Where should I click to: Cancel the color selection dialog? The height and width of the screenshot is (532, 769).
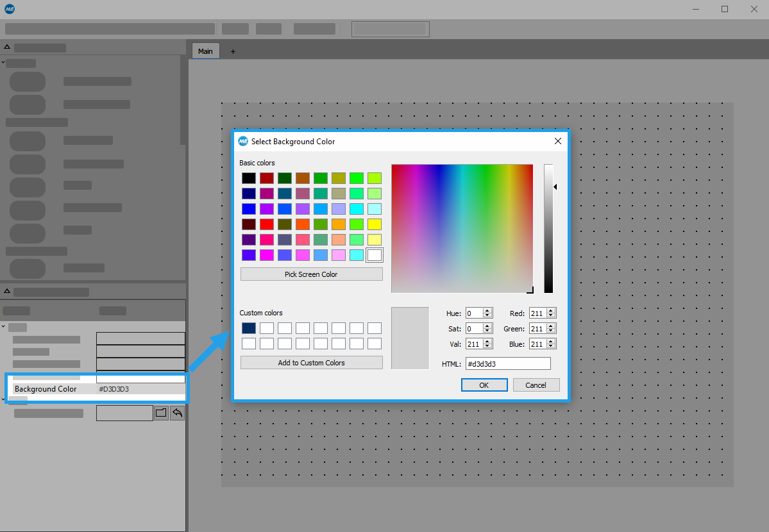[x=536, y=385]
